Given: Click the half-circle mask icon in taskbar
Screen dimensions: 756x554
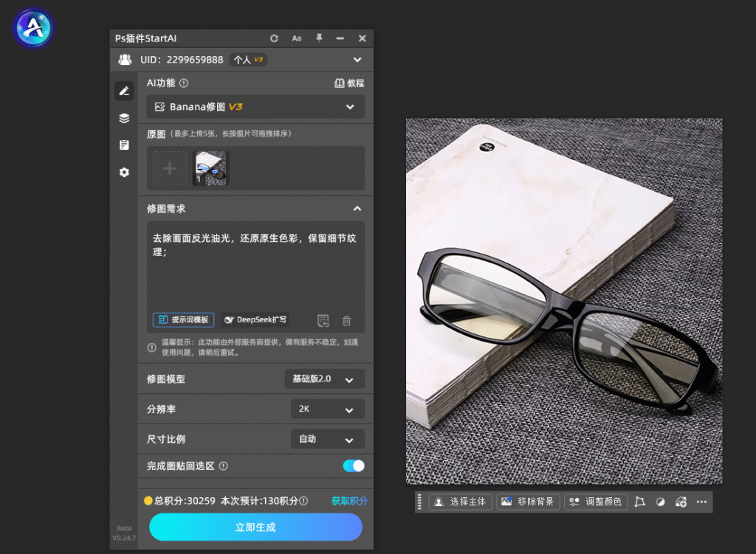Looking at the screenshot, I should [661, 502].
